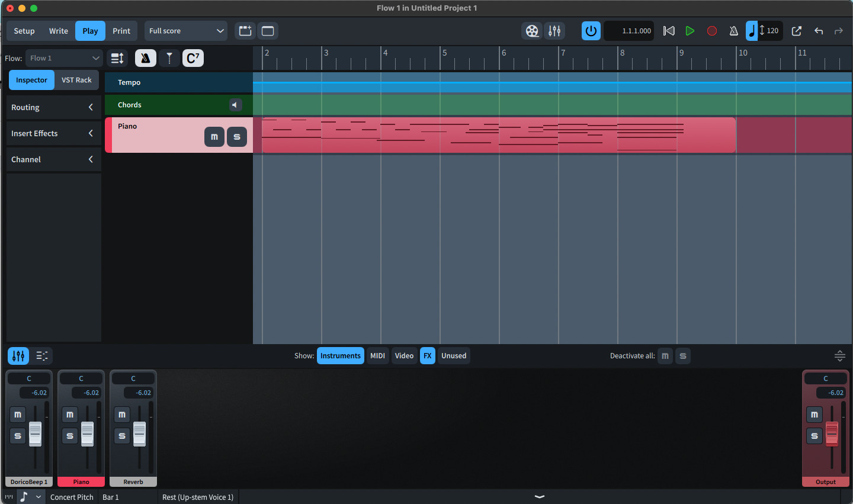Show the mixer panel icon
Image resolution: width=853 pixels, height=504 pixels.
18,356
